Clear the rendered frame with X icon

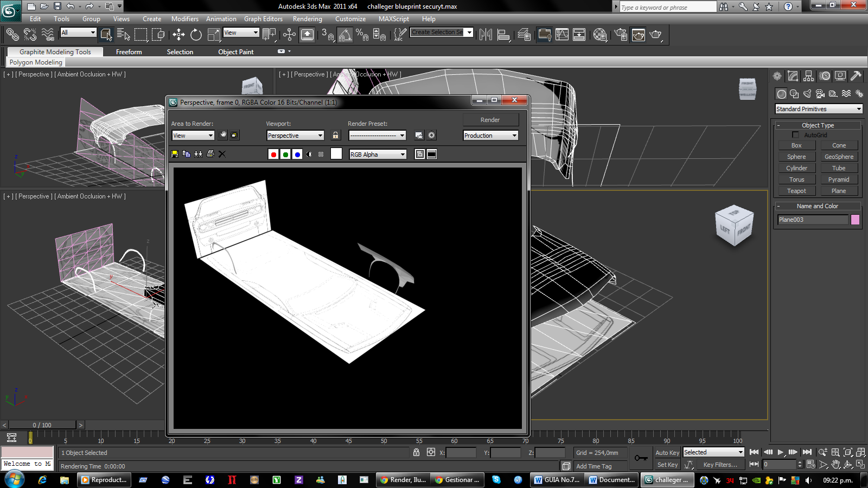[x=222, y=154]
